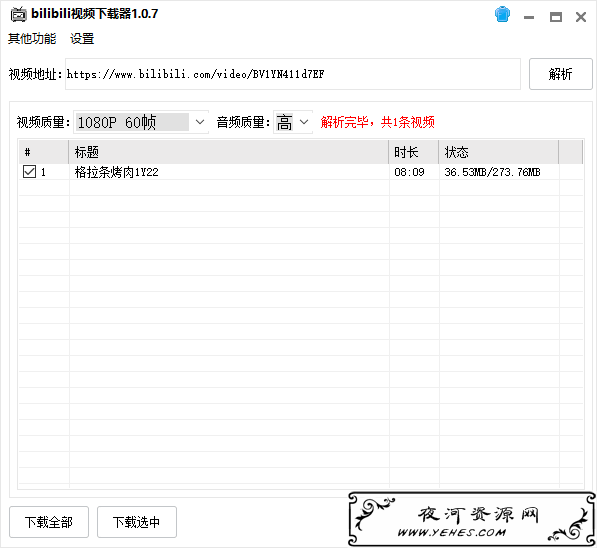Open the 音频质量 高 dropdown
Screen dimensions: 597x548
[293, 122]
